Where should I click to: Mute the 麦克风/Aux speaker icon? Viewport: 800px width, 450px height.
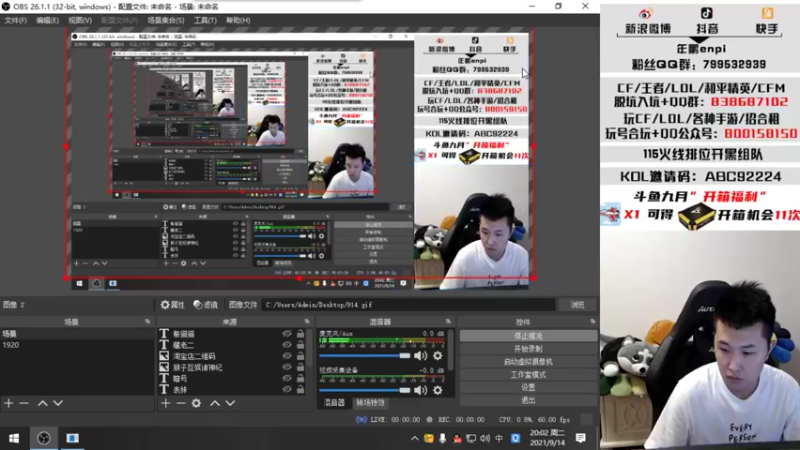(420, 356)
